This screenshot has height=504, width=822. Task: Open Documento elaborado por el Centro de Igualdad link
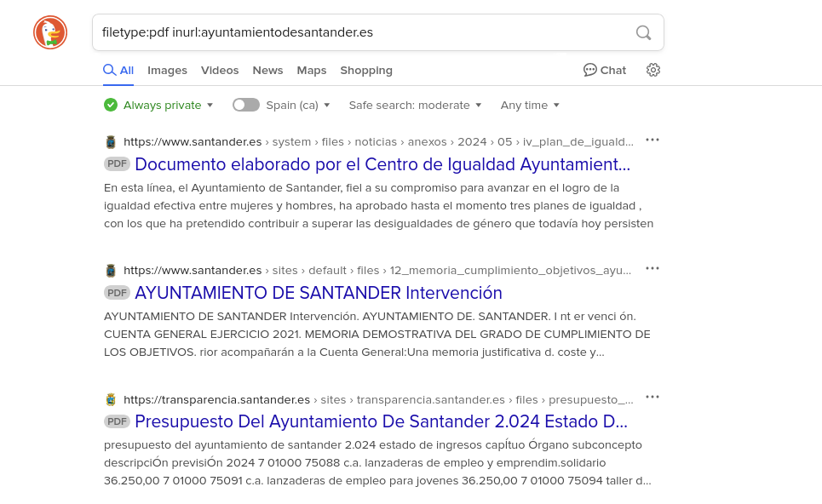point(382,164)
